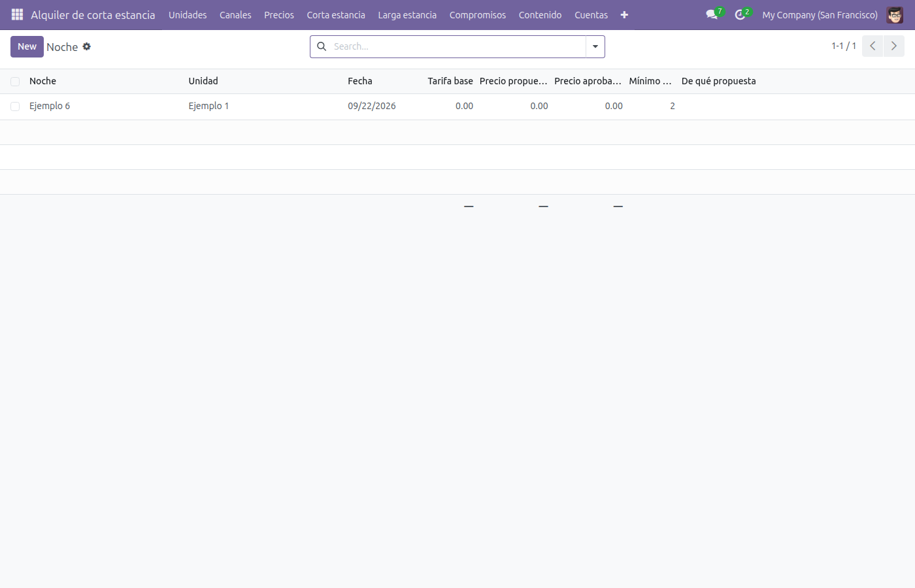Click the Alquiler de corta estancia title
The width and height of the screenshot is (915, 588).
[93, 15]
